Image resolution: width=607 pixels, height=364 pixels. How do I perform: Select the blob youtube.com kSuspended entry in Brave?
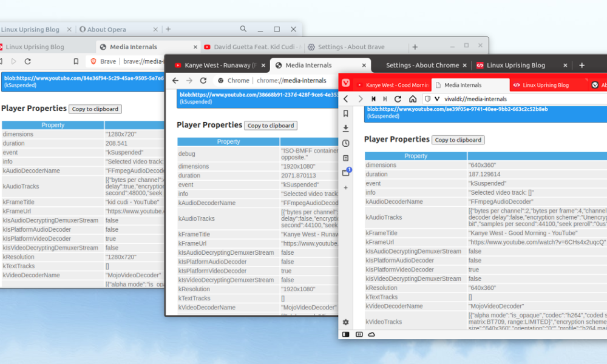coord(83,82)
